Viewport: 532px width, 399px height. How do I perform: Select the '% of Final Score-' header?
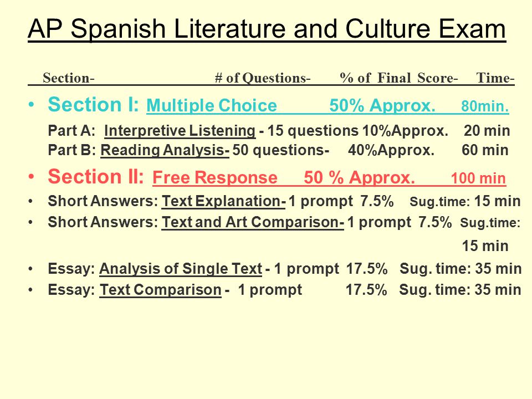click(399, 78)
